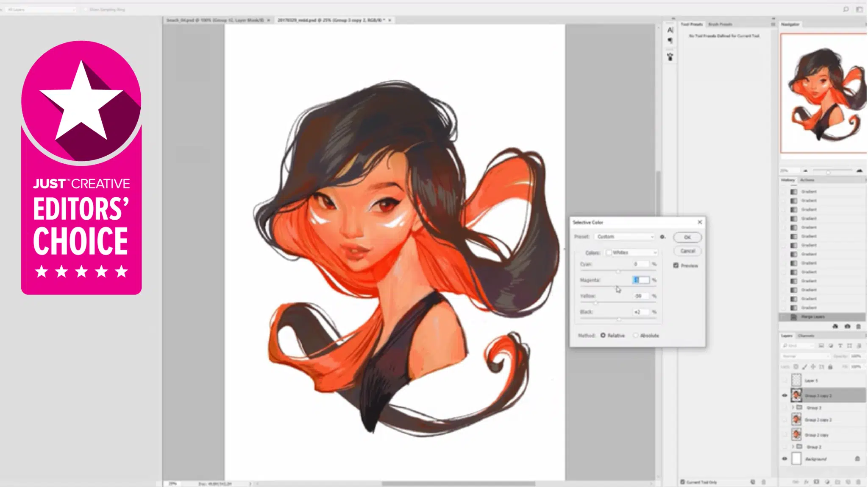Switch to the Channels tab
Viewport: 868px width, 487px height.
(806, 336)
